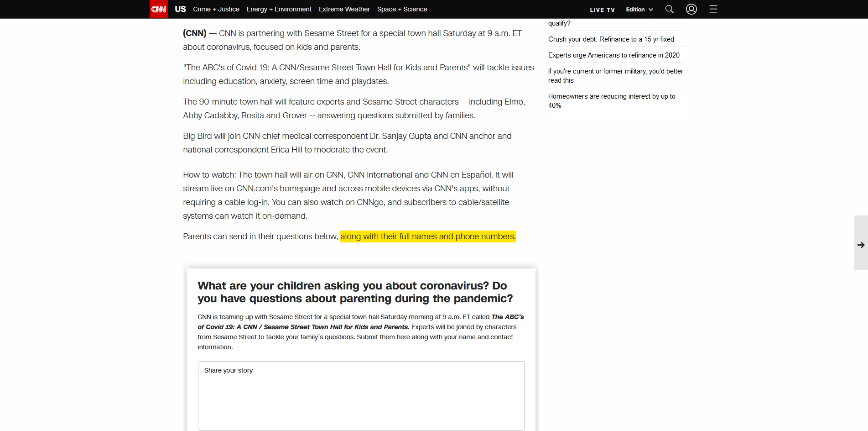Click the 'qualify?' sponsored link

pos(559,23)
